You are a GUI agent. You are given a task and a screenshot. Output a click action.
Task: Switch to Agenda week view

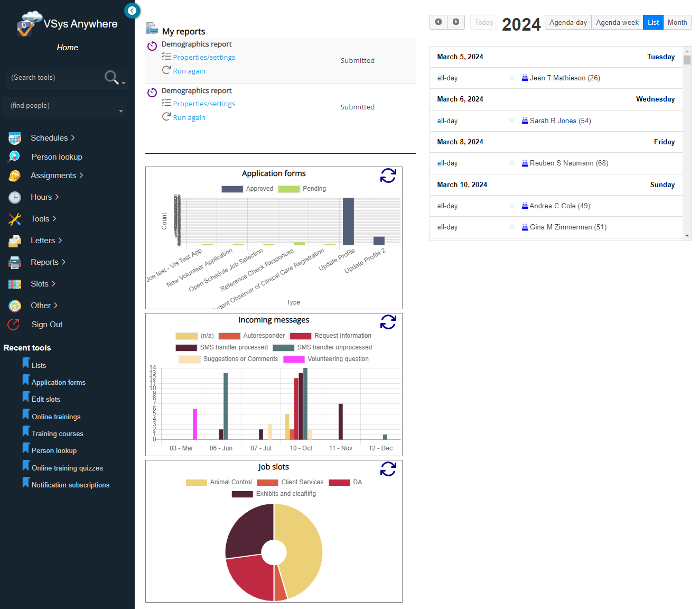point(617,22)
